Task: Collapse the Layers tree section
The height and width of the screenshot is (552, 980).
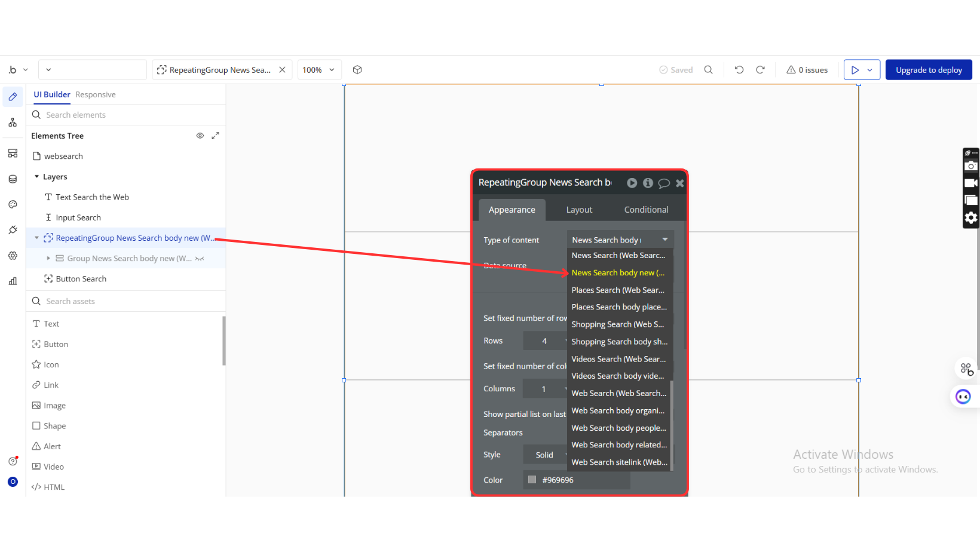Action: [x=37, y=177]
